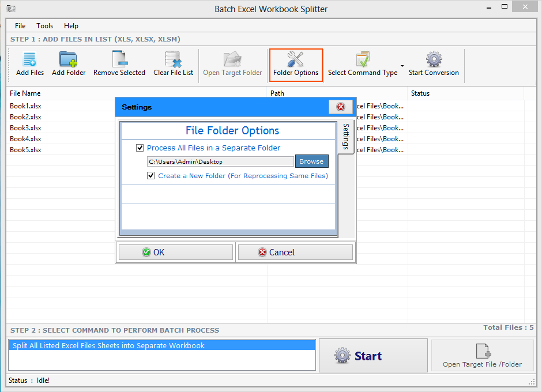542x392 pixels.
Task: Click the Select Command Type icon
Action: (x=363, y=59)
